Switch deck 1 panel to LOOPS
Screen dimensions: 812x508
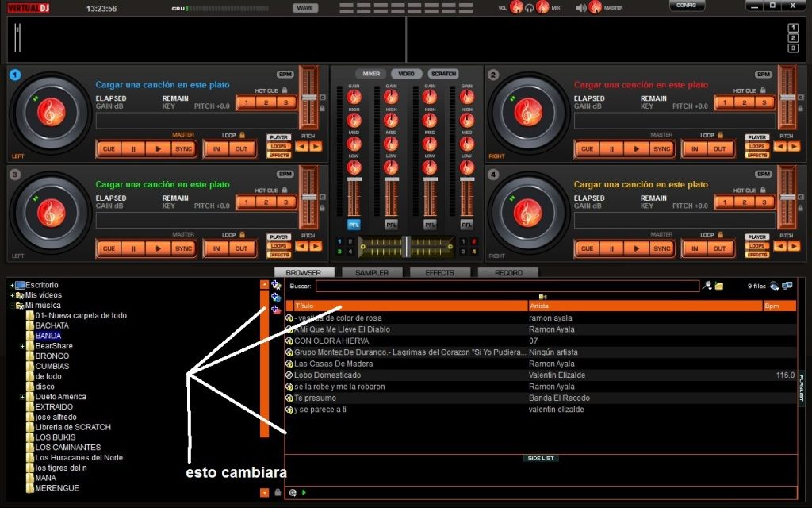pos(278,146)
